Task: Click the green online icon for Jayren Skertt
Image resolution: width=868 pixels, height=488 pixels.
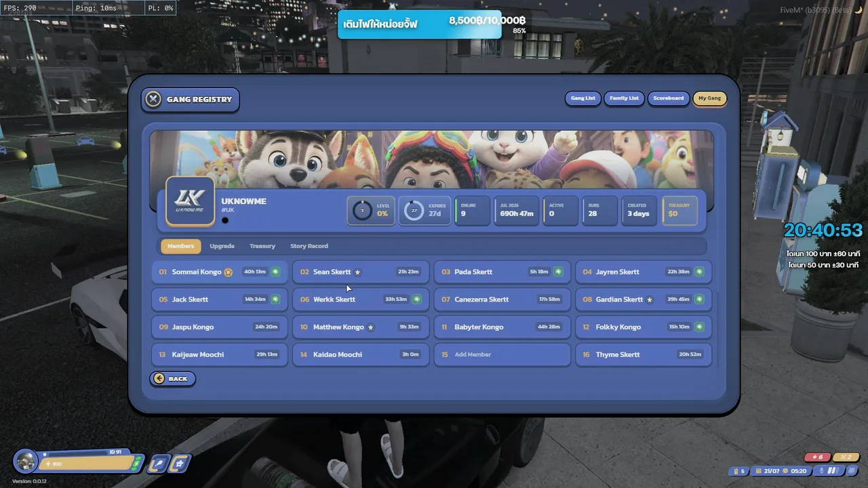Action: pos(699,272)
